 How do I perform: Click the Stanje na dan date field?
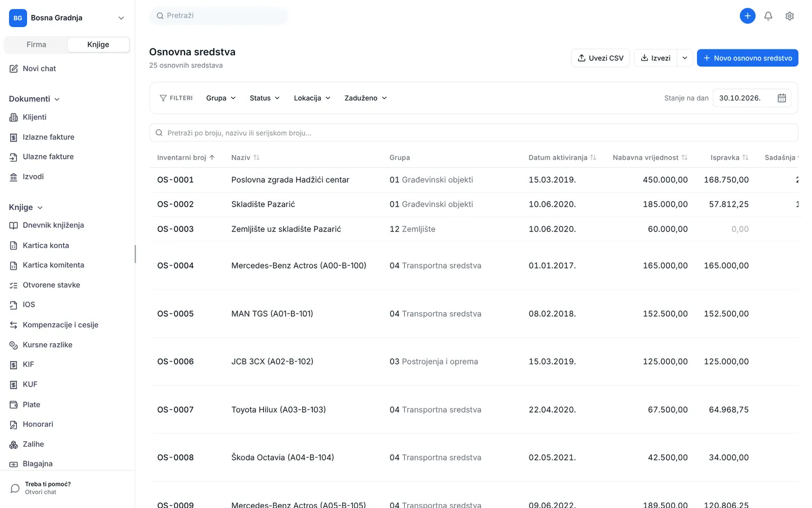pos(752,98)
